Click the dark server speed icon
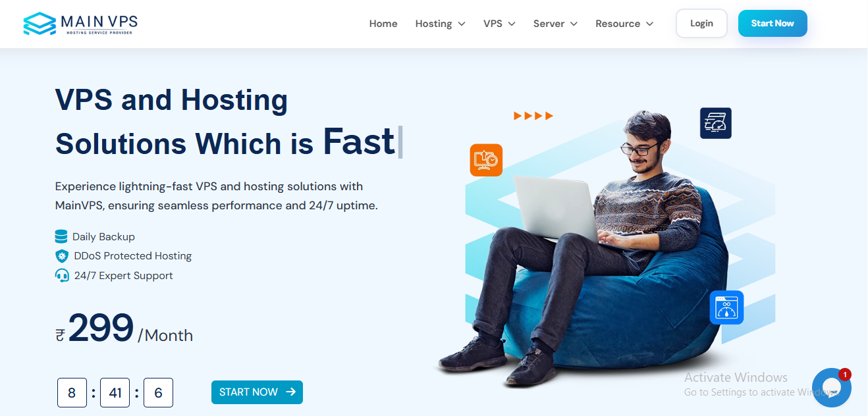868x416 pixels. pyautogui.click(x=716, y=123)
